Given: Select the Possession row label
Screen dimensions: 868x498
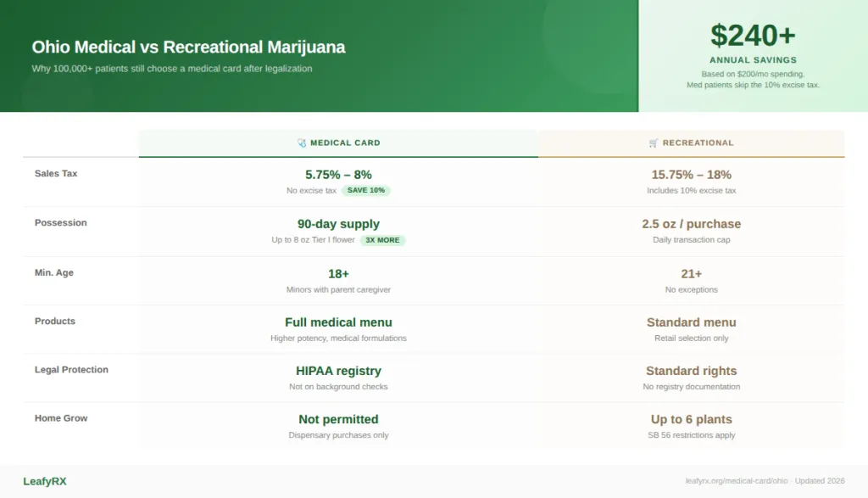Looking at the screenshot, I should tap(61, 222).
